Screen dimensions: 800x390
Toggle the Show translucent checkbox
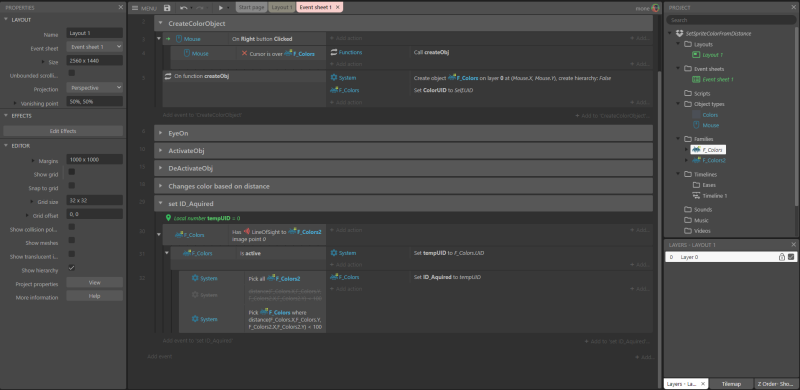71,254
